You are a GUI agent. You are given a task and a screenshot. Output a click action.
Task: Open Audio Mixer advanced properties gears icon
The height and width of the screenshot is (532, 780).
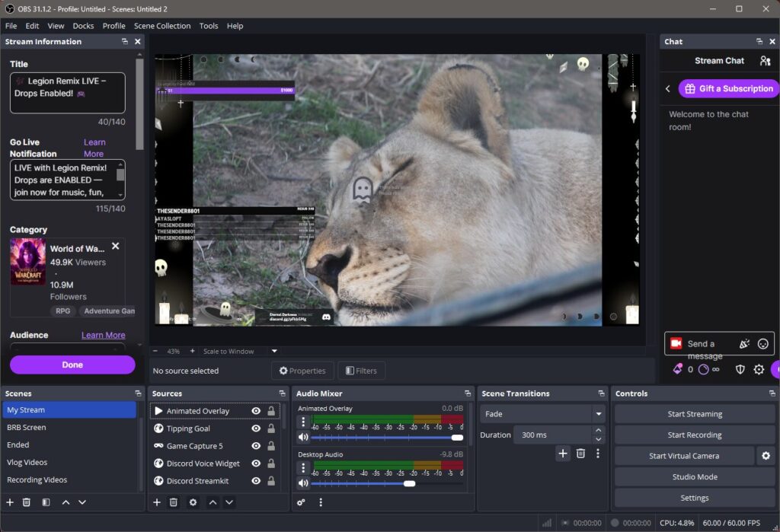(x=302, y=502)
